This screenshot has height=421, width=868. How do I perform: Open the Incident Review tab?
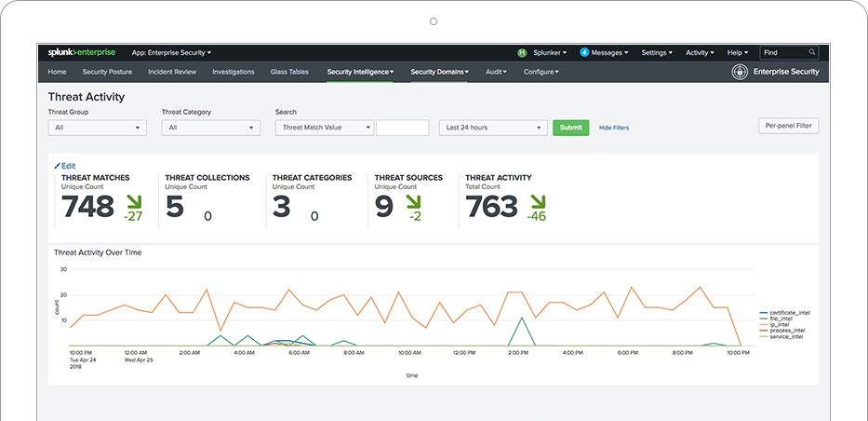[172, 72]
